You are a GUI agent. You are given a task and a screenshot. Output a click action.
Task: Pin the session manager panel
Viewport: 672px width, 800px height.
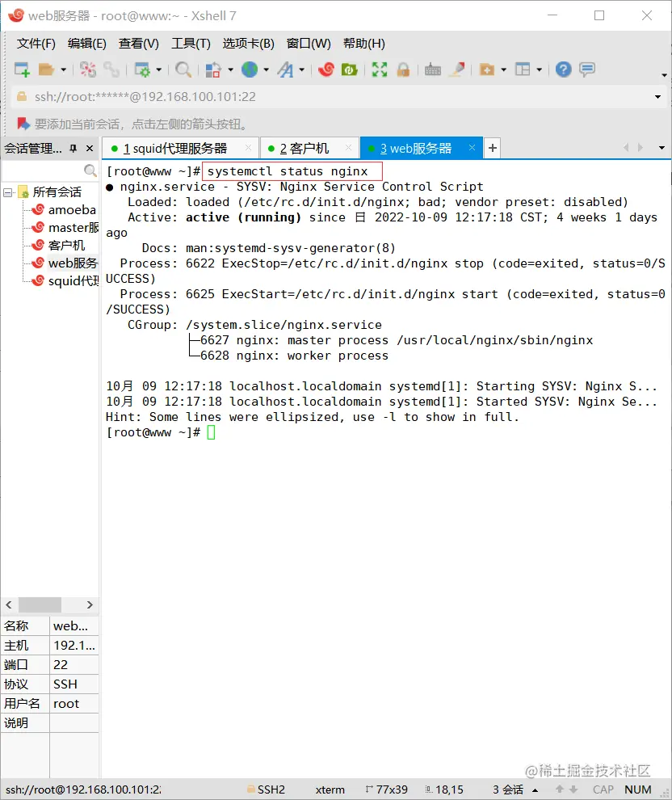pyautogui.click(x=73, y=148)
